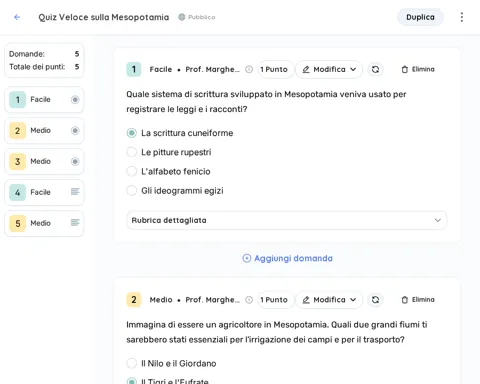This screenshot has width=480, height=384.
Task: Click question 1 text about sistema di scrittura
Action: tap(266, 102)
